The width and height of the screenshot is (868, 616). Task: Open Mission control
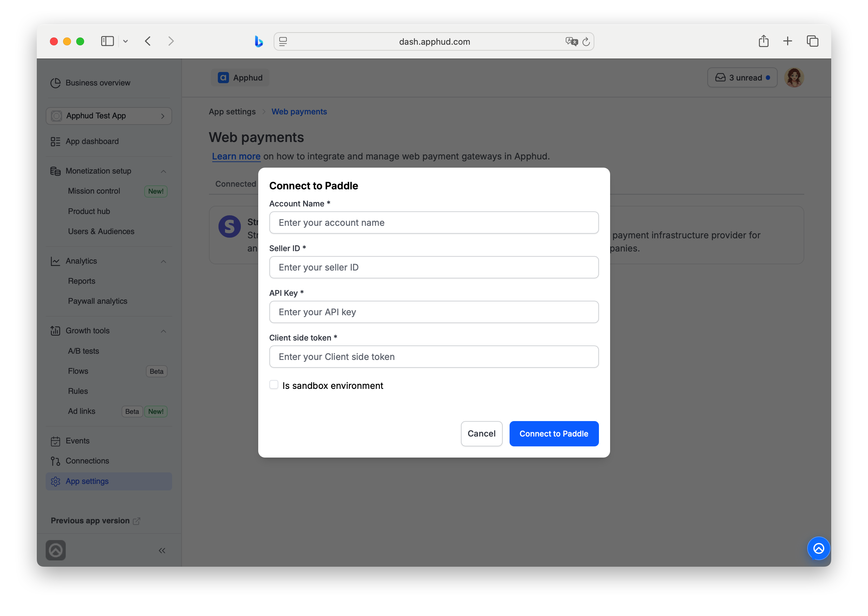coord(94,191)
